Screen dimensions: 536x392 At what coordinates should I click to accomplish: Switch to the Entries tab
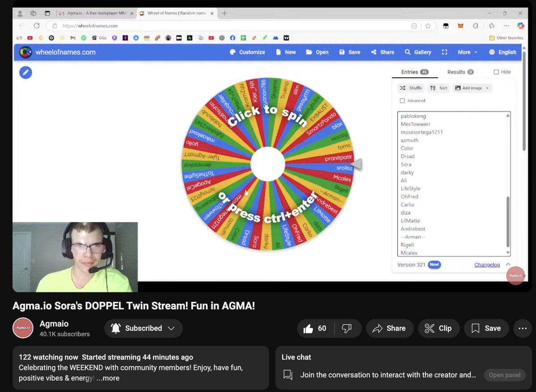415,72
